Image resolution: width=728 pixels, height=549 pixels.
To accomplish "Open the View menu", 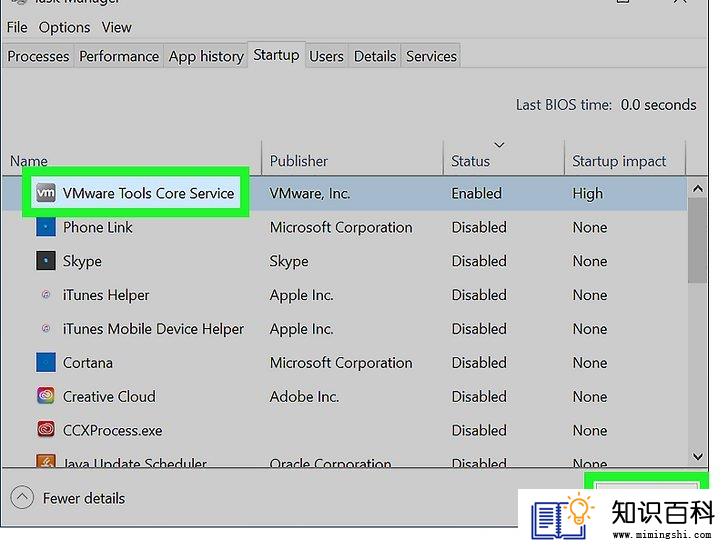I will tap(117, 27).
